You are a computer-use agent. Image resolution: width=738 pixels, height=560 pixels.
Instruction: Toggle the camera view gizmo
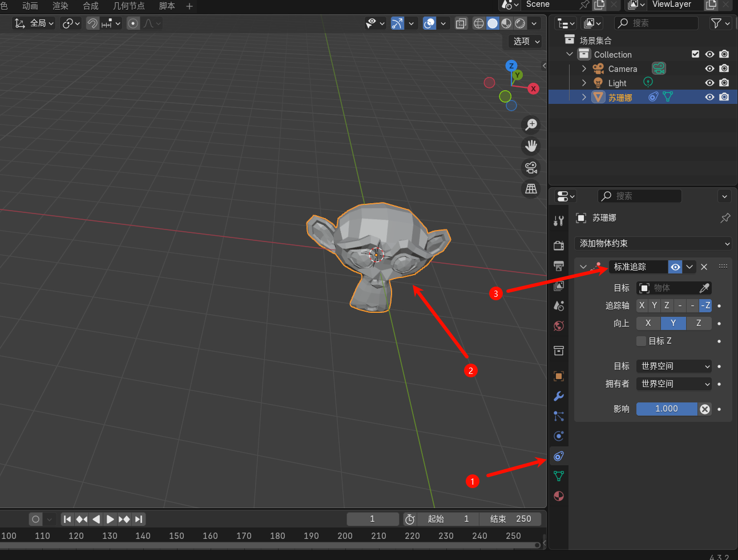click(x=531, y=167)
